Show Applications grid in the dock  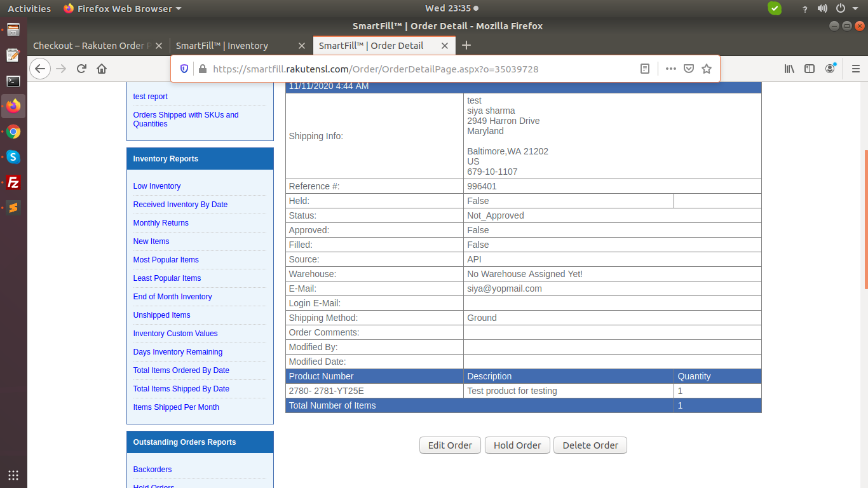coord(13,475)
